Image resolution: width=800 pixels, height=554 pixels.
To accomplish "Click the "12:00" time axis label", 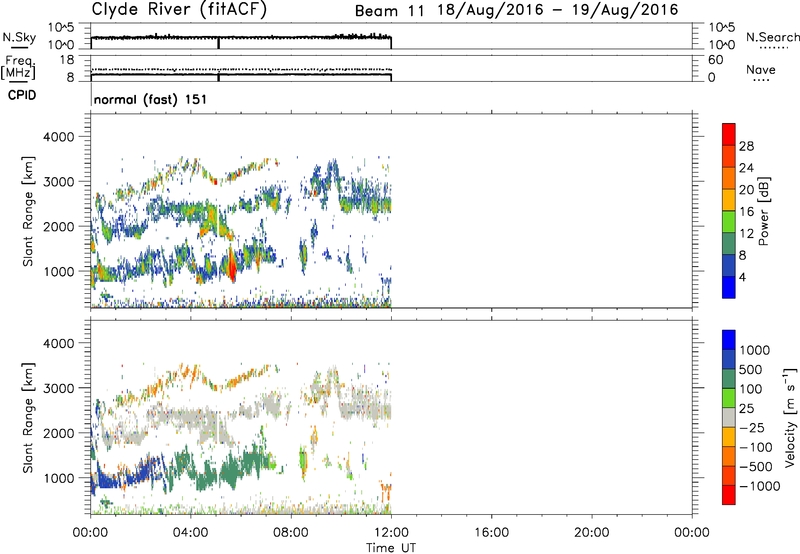I will coord(391,533).
